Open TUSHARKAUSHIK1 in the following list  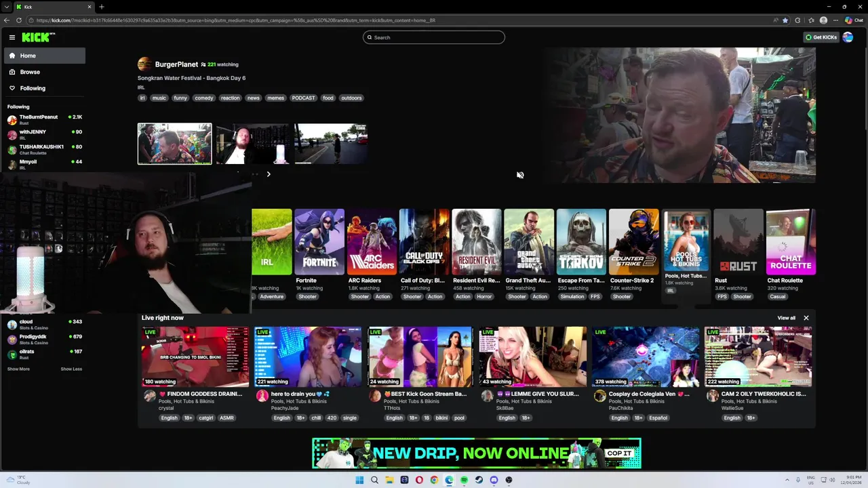pyautogui.click(x=44, y=150)
